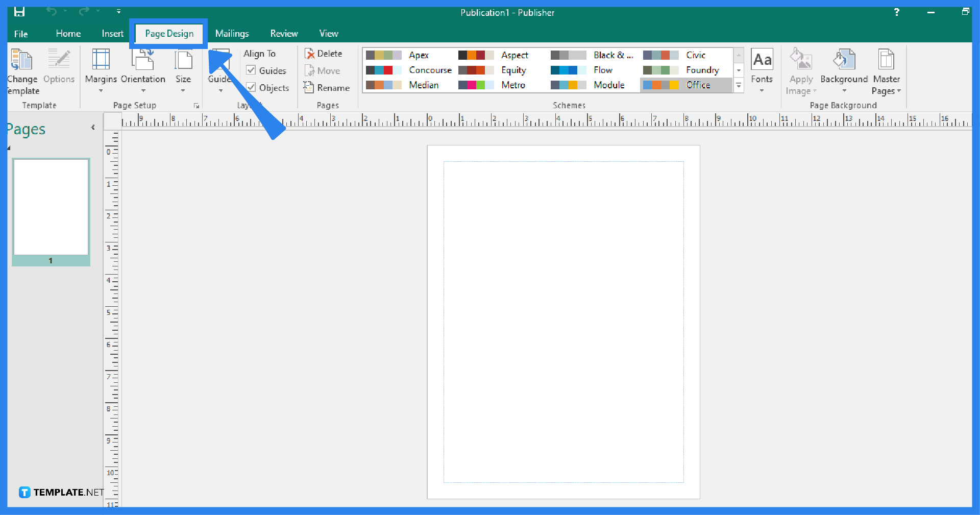Switch to the Mailings tab
980x515 pixels.
pyautogui.click(x=232, y=33)
